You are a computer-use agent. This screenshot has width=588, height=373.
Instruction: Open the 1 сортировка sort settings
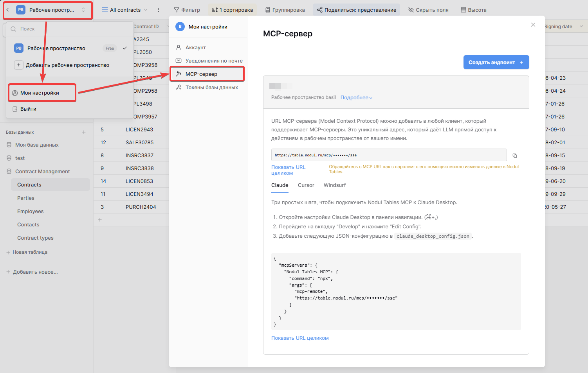click(x=233, y=10)
